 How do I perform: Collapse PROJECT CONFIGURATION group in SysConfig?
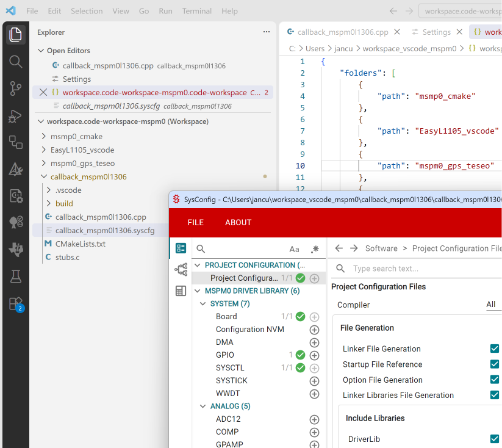pos(198,265)
